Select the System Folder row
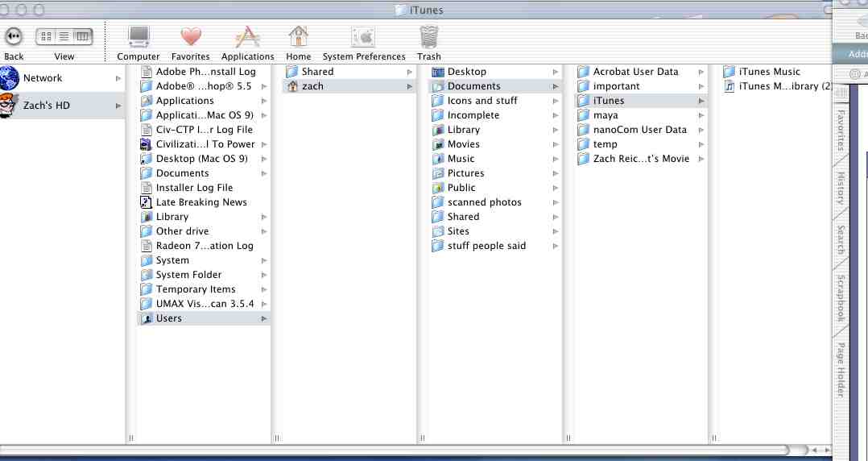Screen dimensions: 868x461 pyautogui.click(x=203, y=275)
